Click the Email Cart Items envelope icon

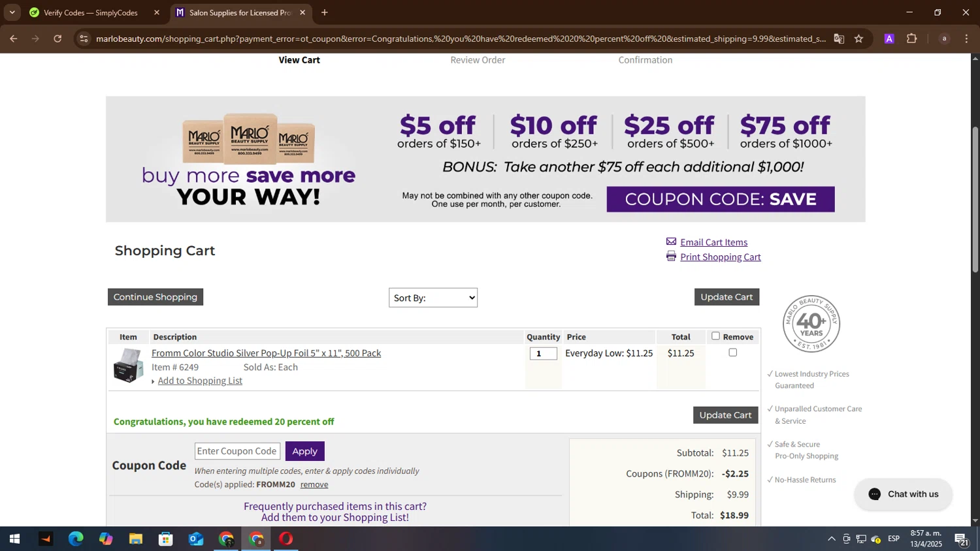click(x=671, y=242)
